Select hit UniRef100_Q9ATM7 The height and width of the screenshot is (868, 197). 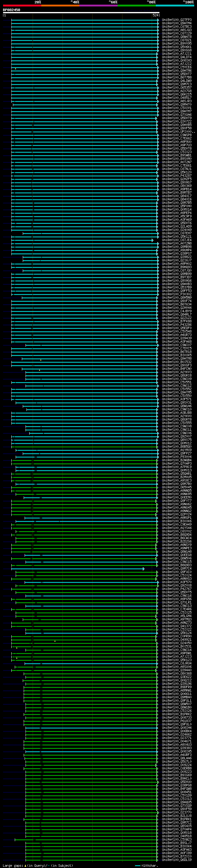coord(177,111)
